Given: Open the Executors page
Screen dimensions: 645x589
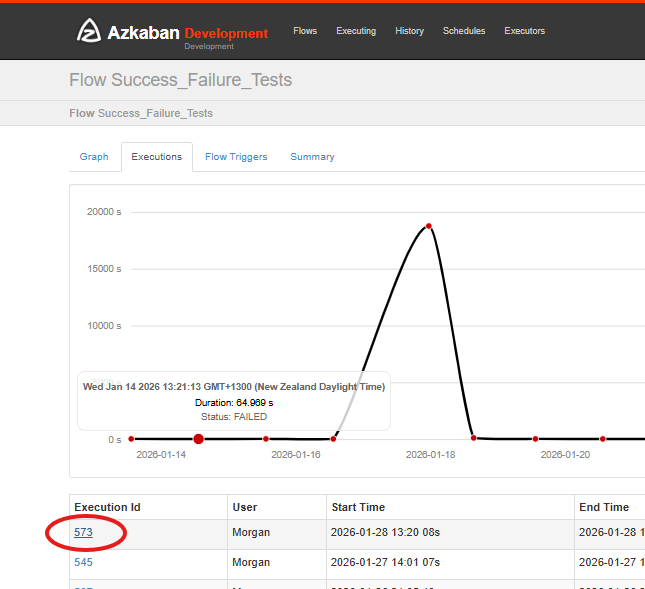Looking at the screenshot, I should click(524, 31).
